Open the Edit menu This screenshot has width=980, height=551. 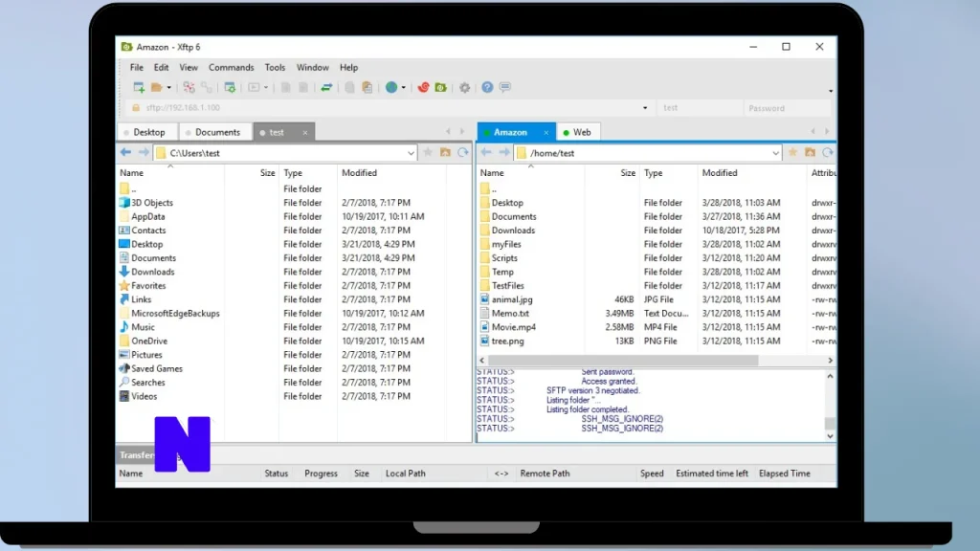coord(161,68)
